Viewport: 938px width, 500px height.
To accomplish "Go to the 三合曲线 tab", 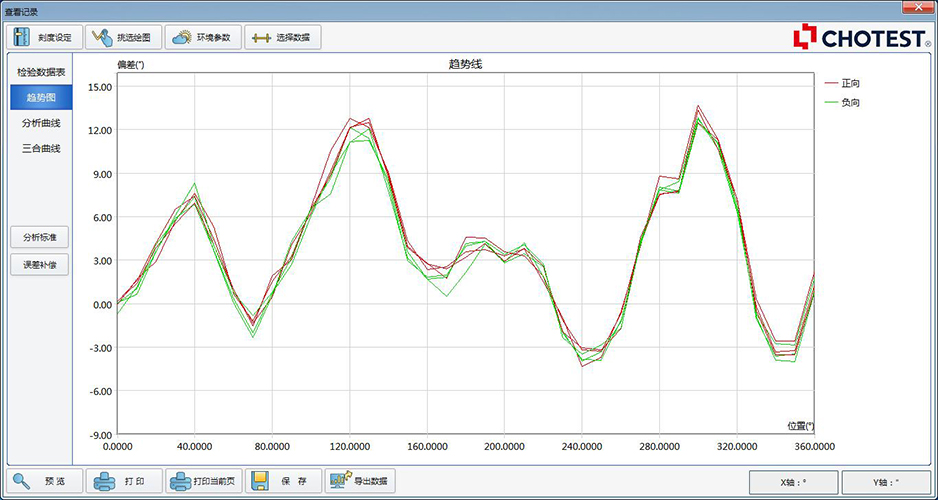I will point(41,148).
